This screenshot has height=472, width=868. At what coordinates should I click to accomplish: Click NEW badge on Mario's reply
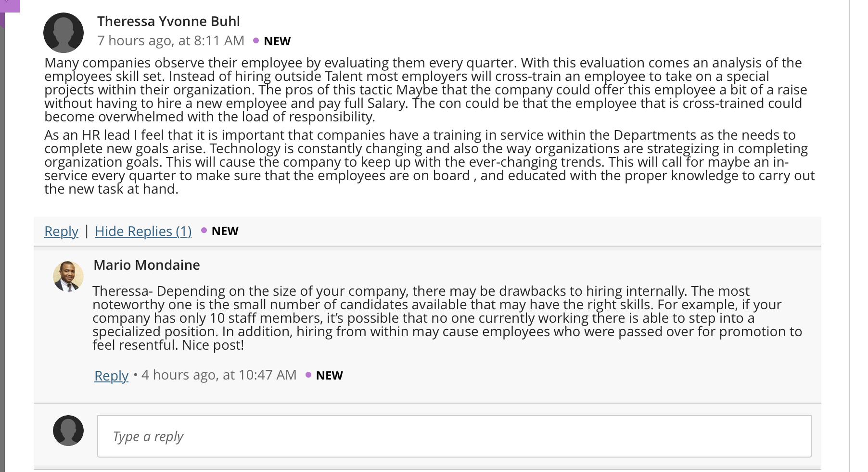tap(330, 376)
